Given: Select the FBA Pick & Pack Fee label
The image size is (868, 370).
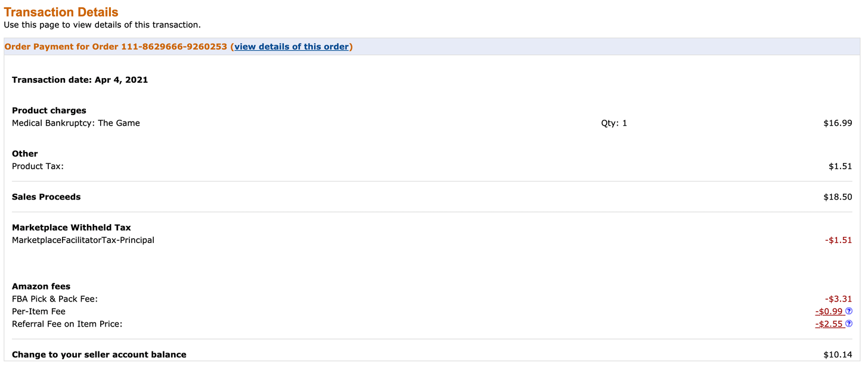Looking at the screenshot, I should (55, 299).
